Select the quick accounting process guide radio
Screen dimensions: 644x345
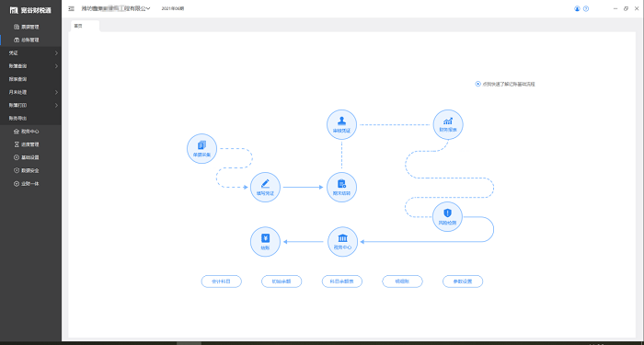(478, 84)
